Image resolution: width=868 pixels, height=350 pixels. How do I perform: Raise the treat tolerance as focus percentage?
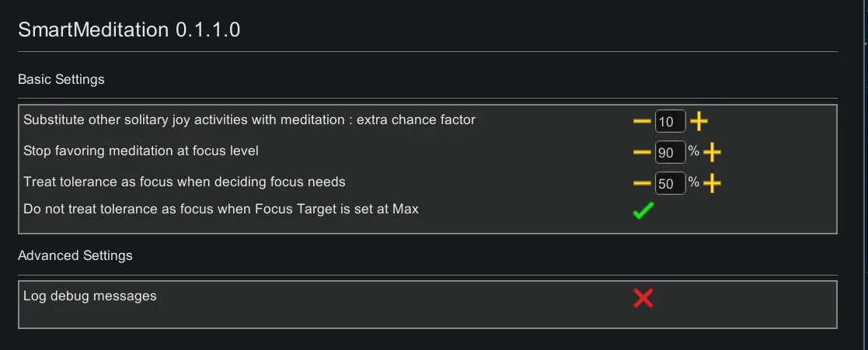click(x=712, y=183)
